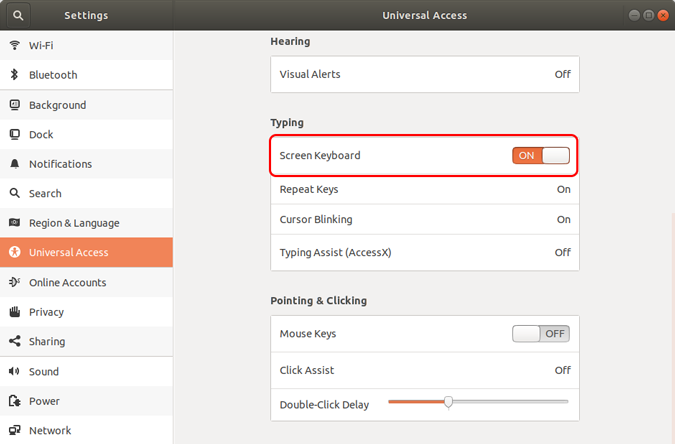This screenshot has width=675, height=444.
Task: Open the Background settings panel
Action: coord(86,105)
